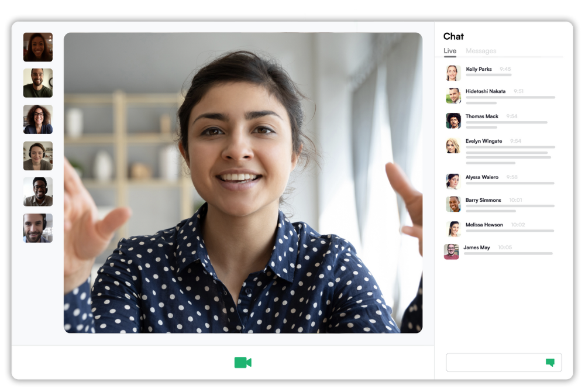Select the last participant thumbnail, bearded man
This screenshot has width=585, height=392.
(x=38, y=228)
